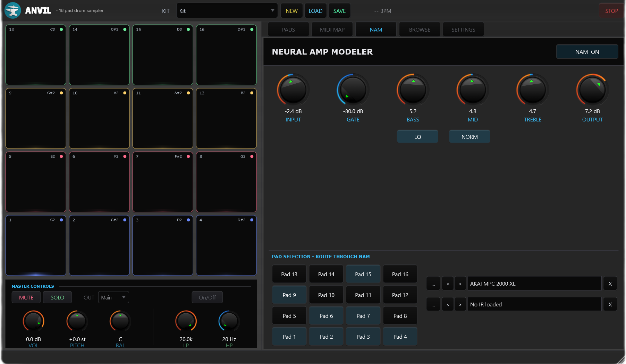Trigger drum pad 13 (C3)
Viewport: 626px width, 364px height.
coord(36,55)
